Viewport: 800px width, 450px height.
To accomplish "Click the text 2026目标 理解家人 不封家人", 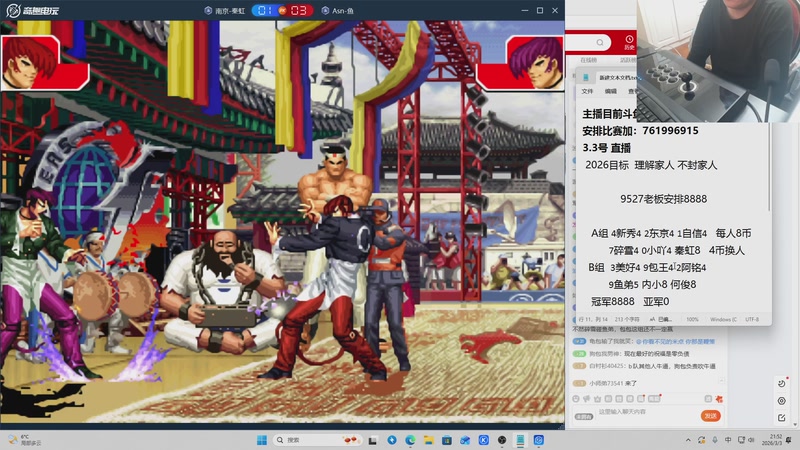I will click(651, 165).
